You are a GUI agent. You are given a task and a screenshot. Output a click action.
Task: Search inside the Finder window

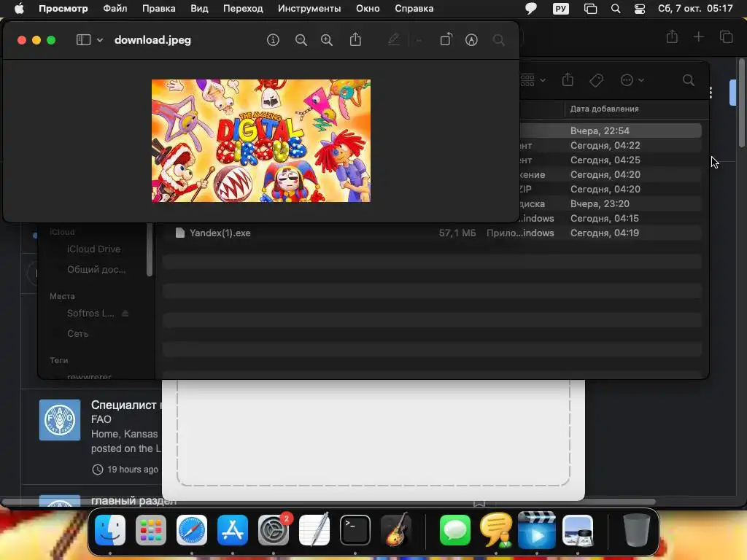coord(689,80)
